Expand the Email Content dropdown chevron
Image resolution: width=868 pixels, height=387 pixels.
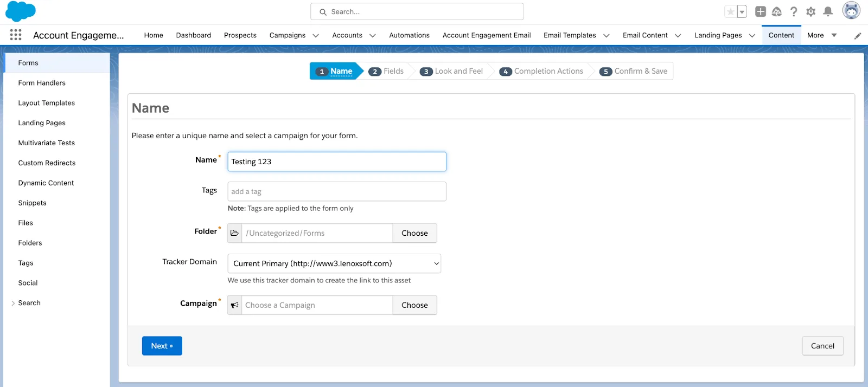tap(678, 36)
